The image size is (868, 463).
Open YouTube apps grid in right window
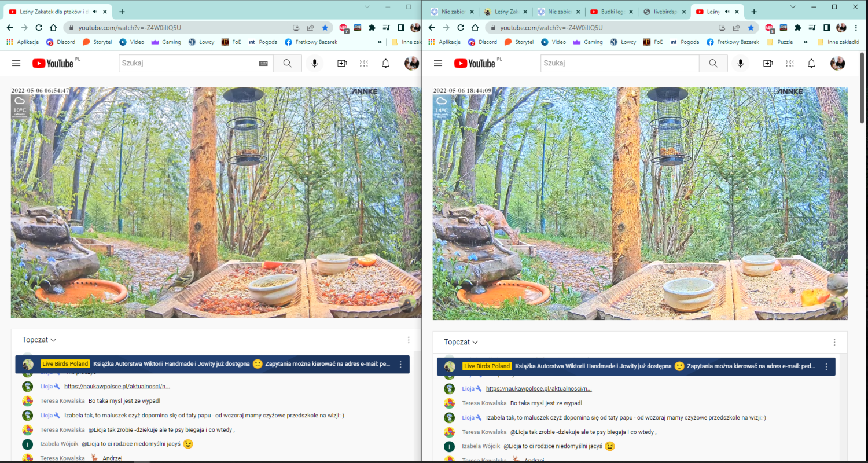click(790, 63)
